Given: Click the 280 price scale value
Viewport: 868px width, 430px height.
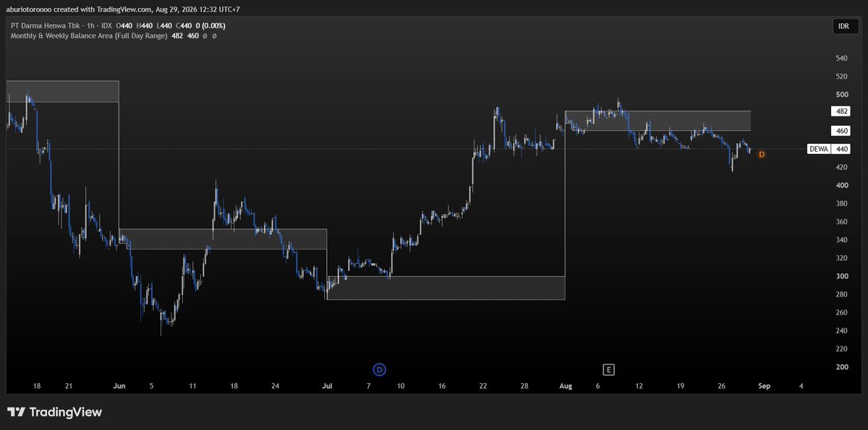Looking at the screenshot, I should pos(841,294).
